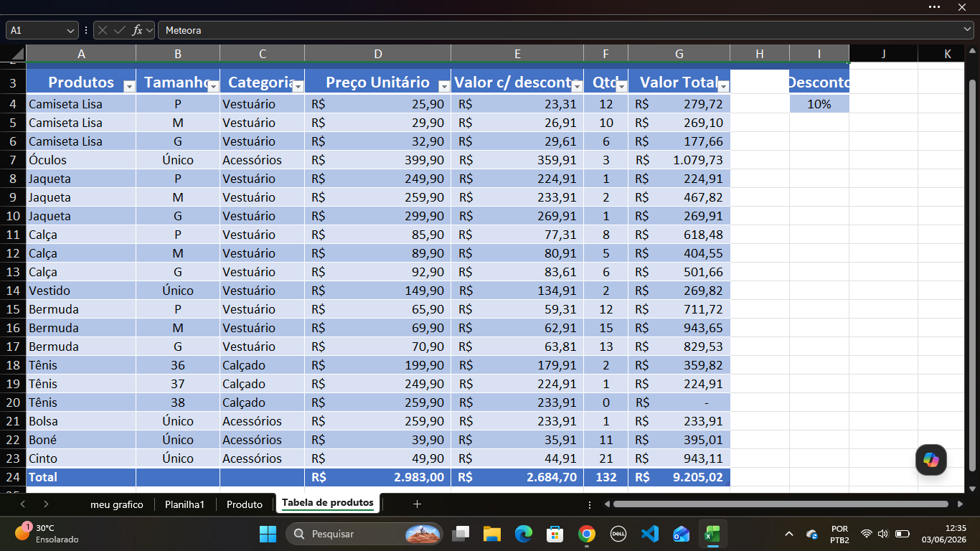Open the Valor c/ desconto filter dropdown
Viewport: 980px width, 551px height.
coord(577,86)
